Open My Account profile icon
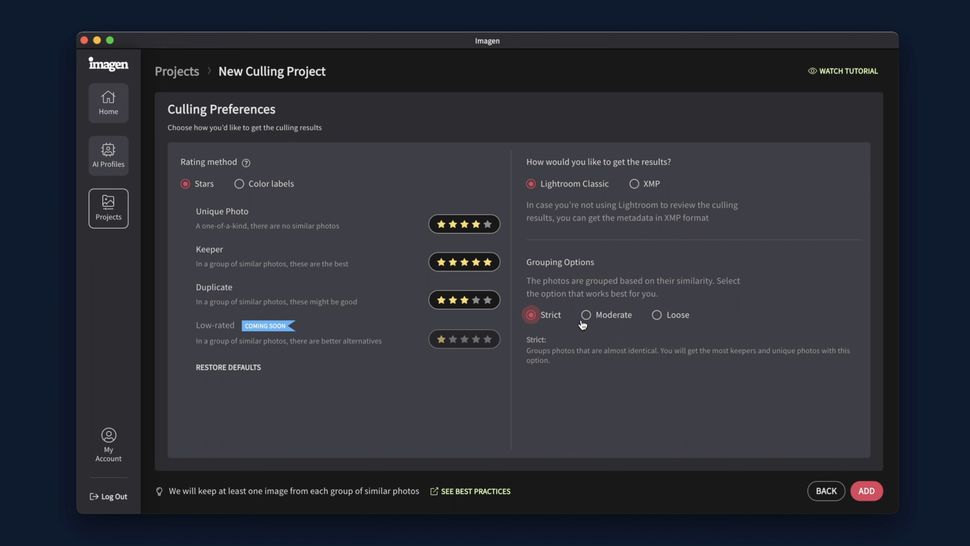 108,436
